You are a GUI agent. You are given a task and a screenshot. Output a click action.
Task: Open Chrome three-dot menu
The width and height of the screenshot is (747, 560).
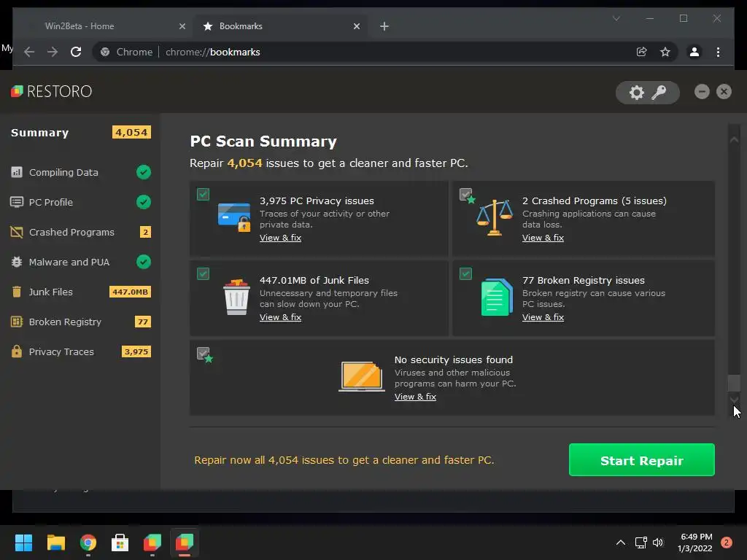coord(718,52)
